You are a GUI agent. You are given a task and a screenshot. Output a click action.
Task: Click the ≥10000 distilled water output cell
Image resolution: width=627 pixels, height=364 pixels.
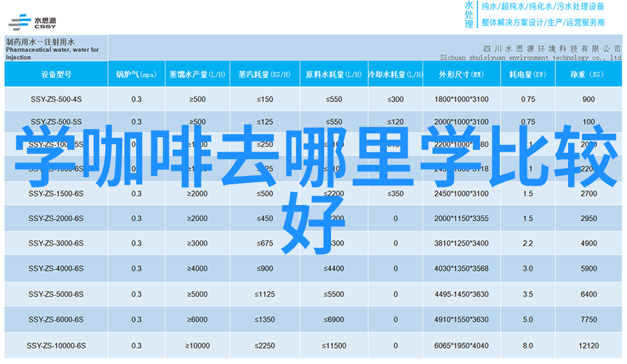click(197, 346)
